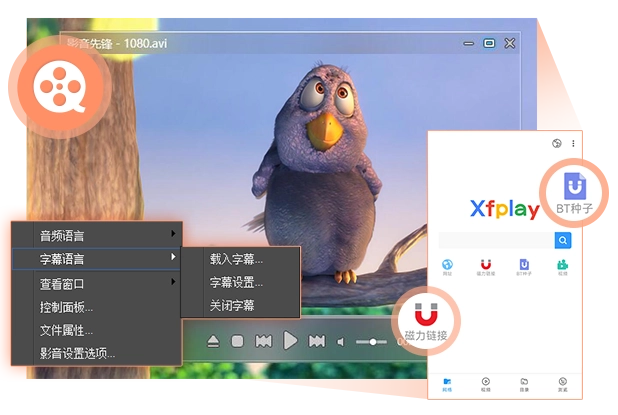Screen dimensions: 618x415
Task: Click the play button in player controls
Action: click(290, 341)
